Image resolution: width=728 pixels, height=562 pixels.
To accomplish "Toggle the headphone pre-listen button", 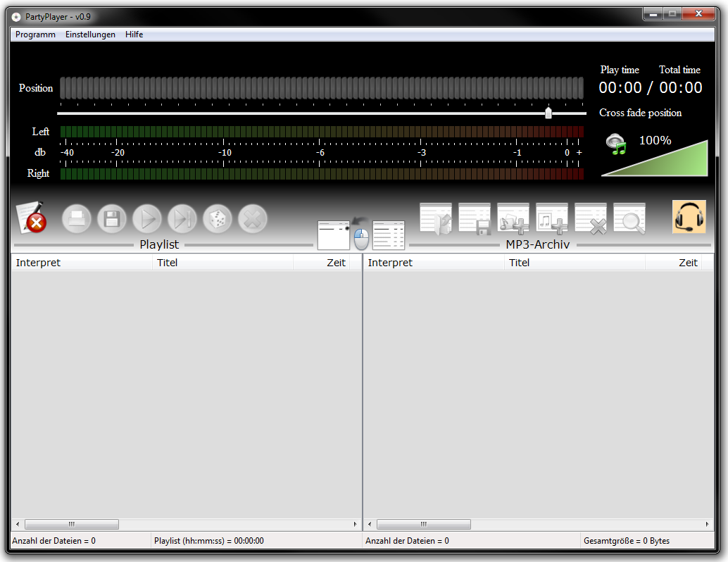I will [x=689, y=217].
